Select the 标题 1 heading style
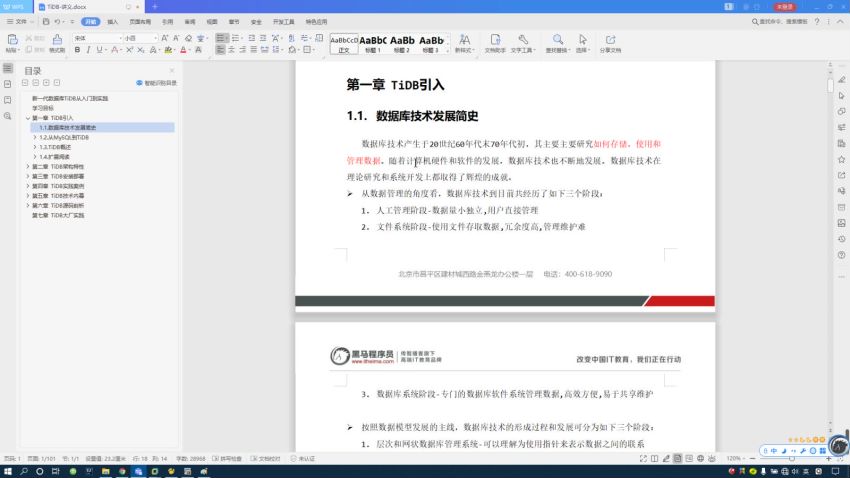Viewport: 850px width, 478px height. click(x=373, y=43)
